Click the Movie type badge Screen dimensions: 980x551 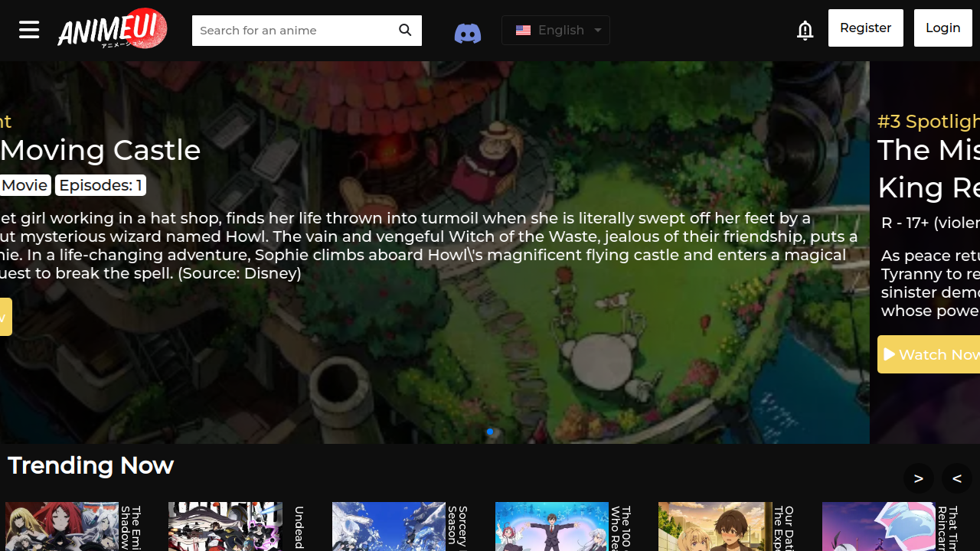(25, 185)
